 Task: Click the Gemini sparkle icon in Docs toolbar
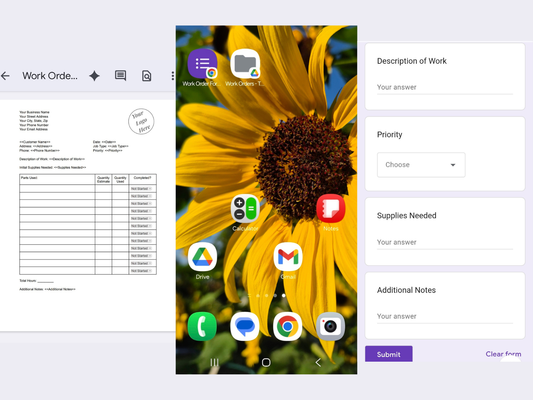[x=94, y=76]
